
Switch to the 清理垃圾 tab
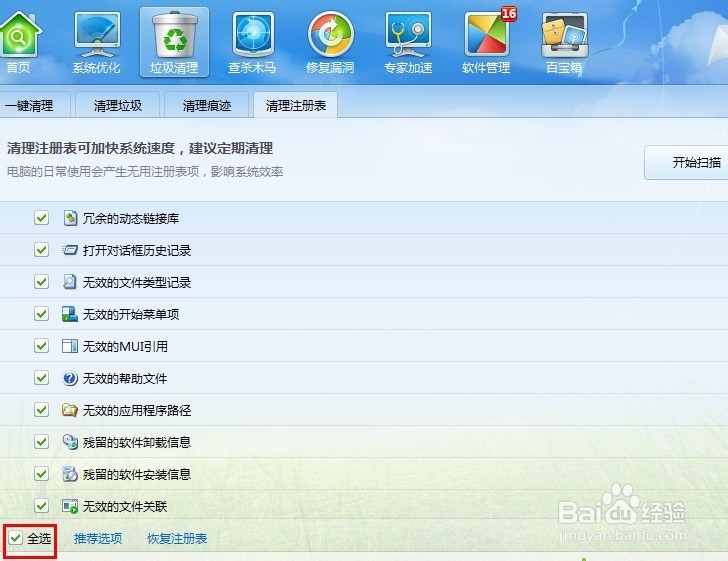click(117, 105)
